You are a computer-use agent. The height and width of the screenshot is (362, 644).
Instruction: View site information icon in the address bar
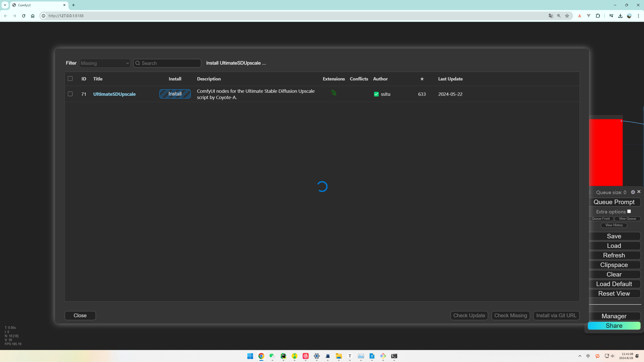(44, 16)
